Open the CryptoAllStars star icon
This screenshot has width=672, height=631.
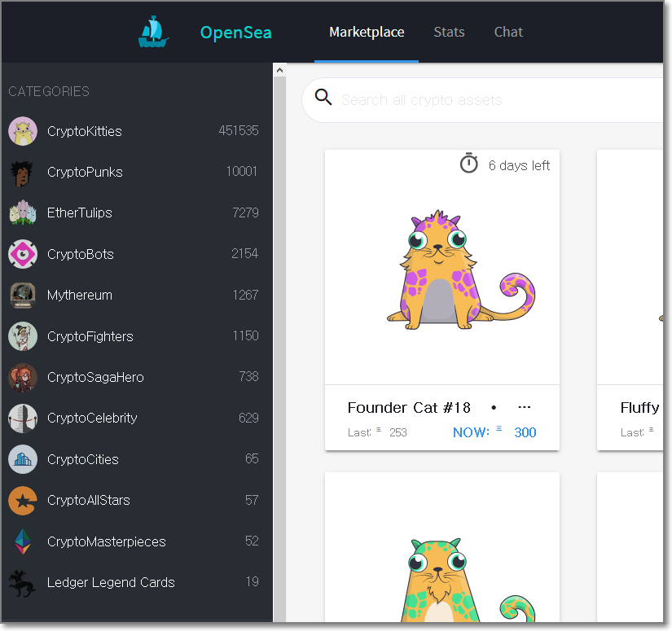[x=23, y=501]
